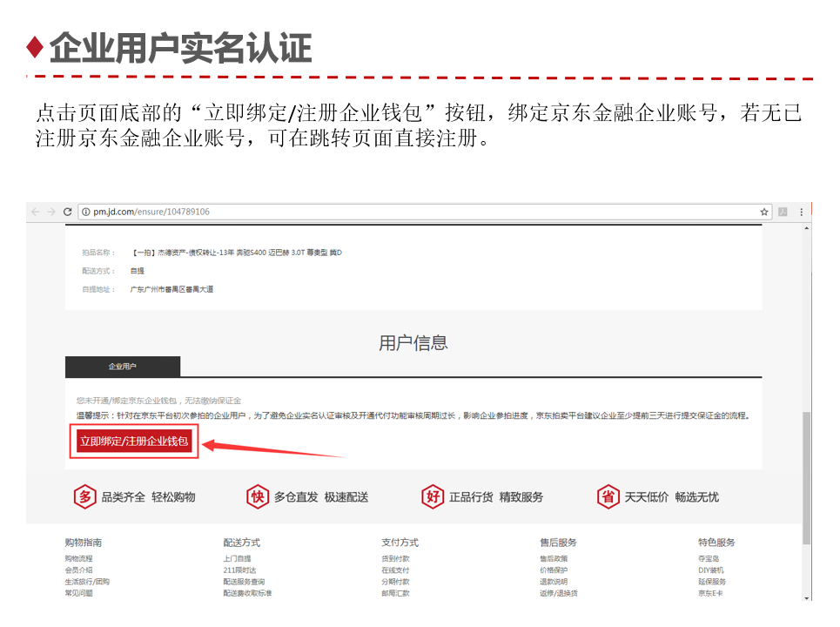840x627 pixels.
Task: Click the 支付方式 footer heading
Action: 400,543
